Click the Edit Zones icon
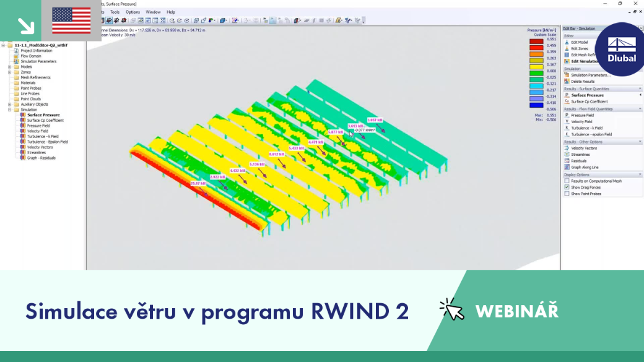Screen dimensions: 644x362 (567, 48)
